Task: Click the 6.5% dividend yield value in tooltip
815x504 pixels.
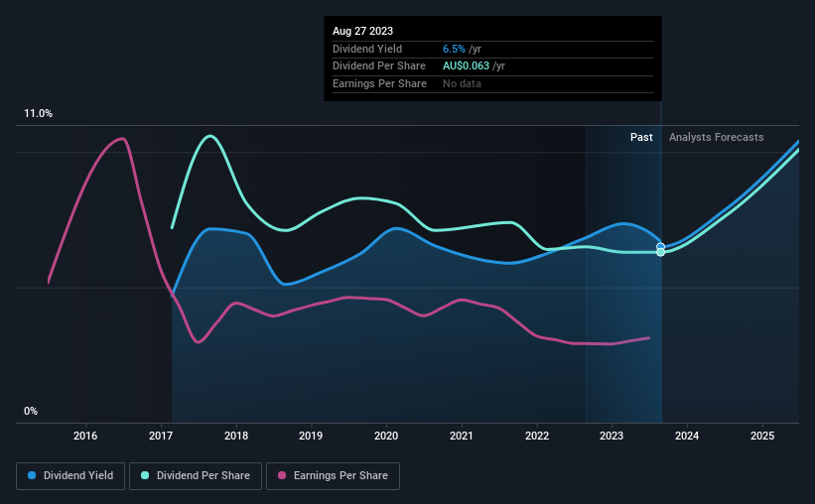Action: tap(454, 49)
